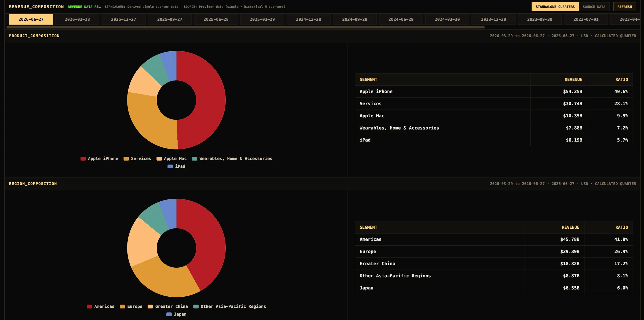This screenshot has height=320, width=644.
Task: Click the $18.82B revenue value
Action: pos(570,264)
